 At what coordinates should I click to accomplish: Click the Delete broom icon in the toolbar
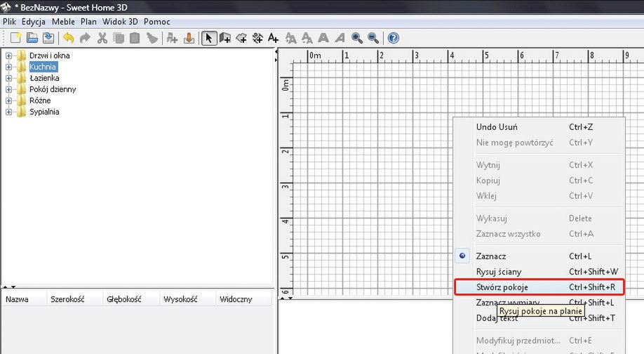pos(152,38)
